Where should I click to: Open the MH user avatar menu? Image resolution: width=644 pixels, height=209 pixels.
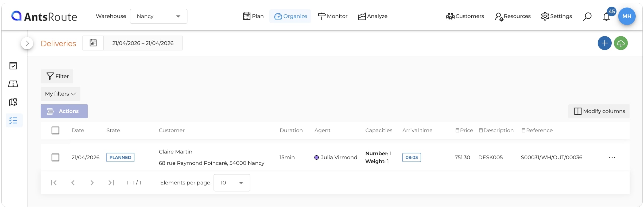coord(627,16)
